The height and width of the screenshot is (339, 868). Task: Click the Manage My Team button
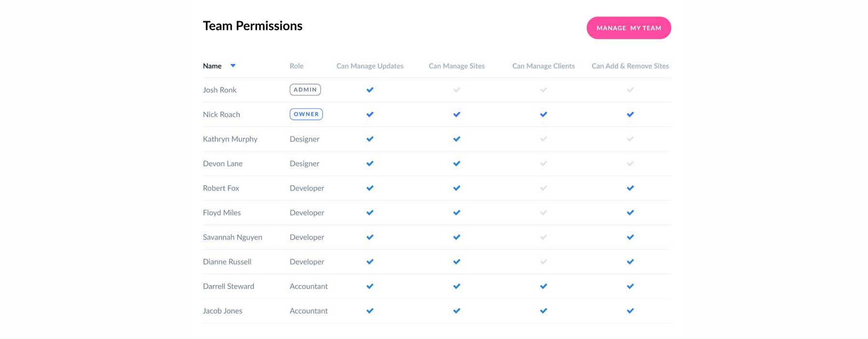(628, 28)
